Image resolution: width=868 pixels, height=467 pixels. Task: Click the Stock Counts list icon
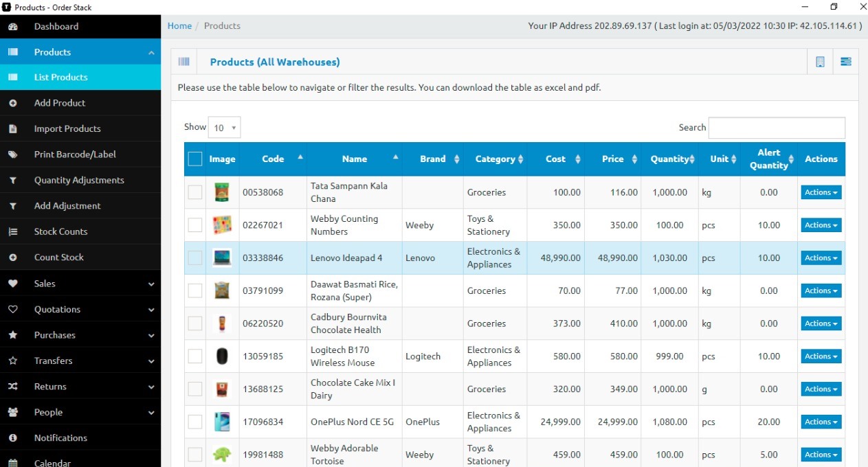12,232
